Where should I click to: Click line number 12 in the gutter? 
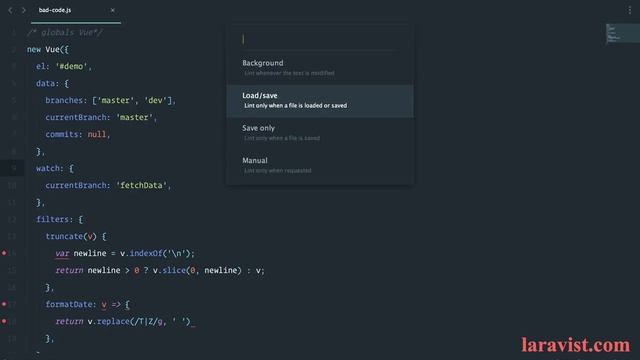(12, 219)
